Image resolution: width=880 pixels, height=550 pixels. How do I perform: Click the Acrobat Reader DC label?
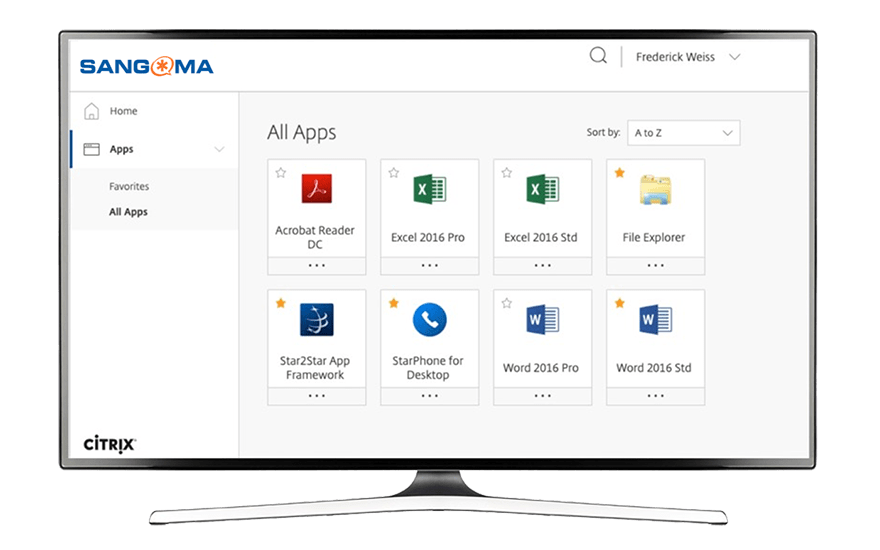coord(315,237)
